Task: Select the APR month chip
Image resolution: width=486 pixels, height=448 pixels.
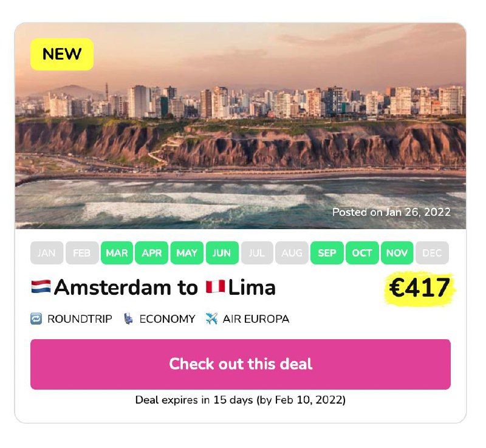Action: tap(151, 253)
